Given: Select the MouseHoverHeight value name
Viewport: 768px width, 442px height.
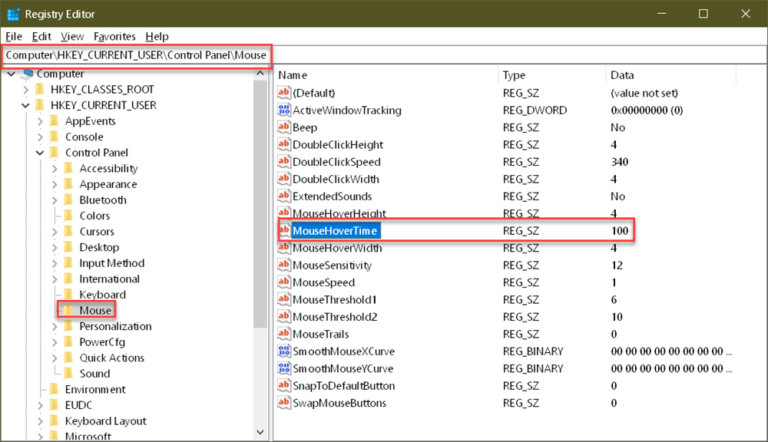Looking at the screenshot, I should coord(339,213).
